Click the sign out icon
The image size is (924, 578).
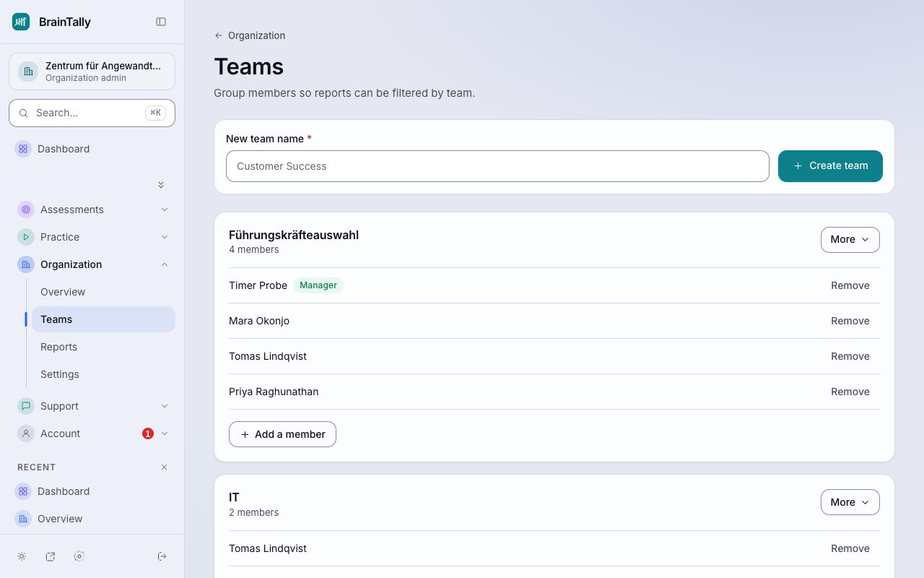(x=162, y=556)
